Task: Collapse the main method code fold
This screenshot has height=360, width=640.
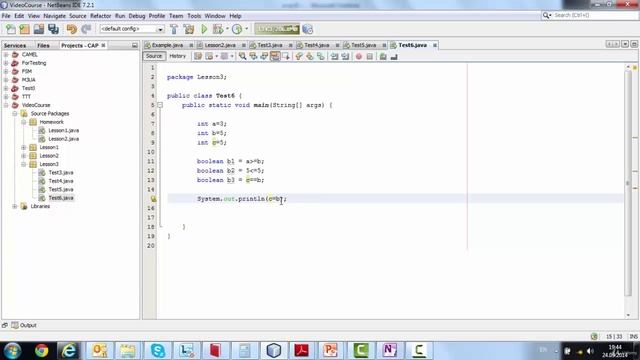Action: [x=160, y=105]
